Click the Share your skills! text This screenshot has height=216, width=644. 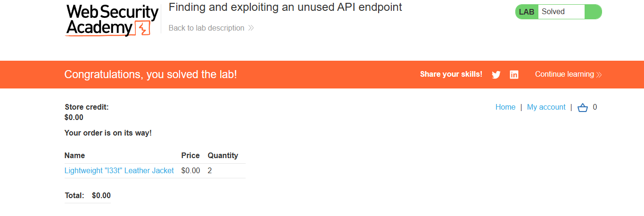tap(451, 74)
